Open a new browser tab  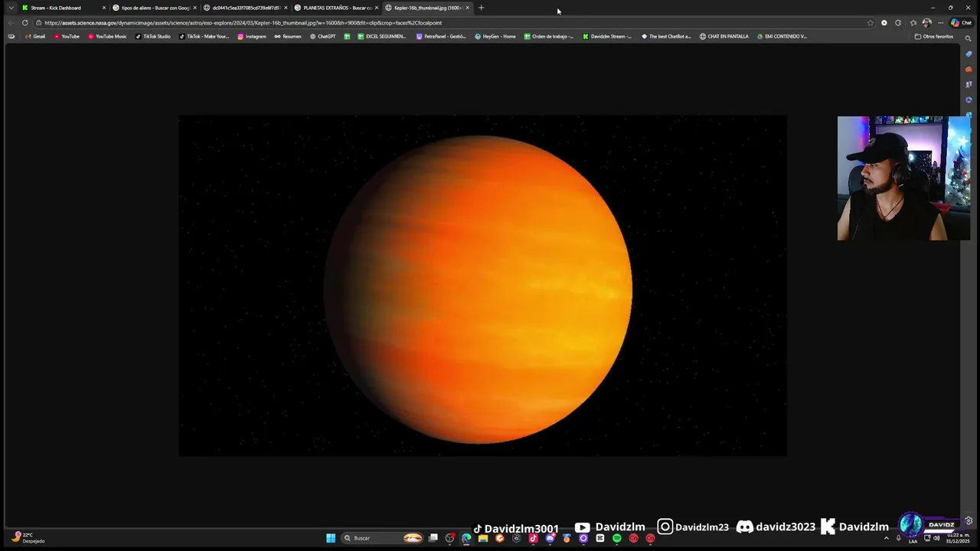(481, 8)
